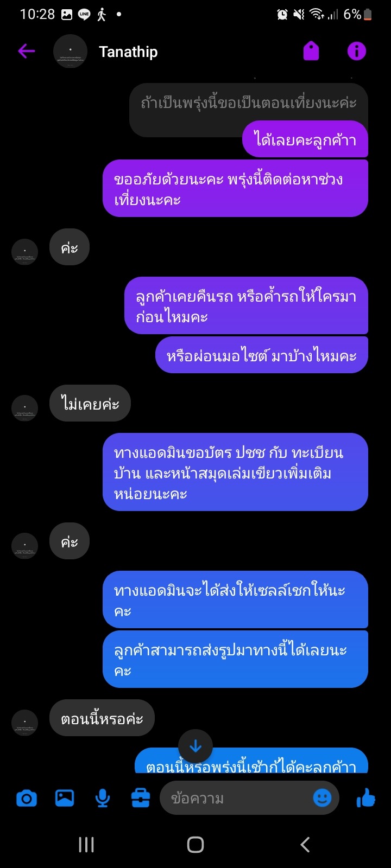The width and height of the screenshot is (391, 868).
Task: Tap the purple back arrow
Action: tap(26, 52)
